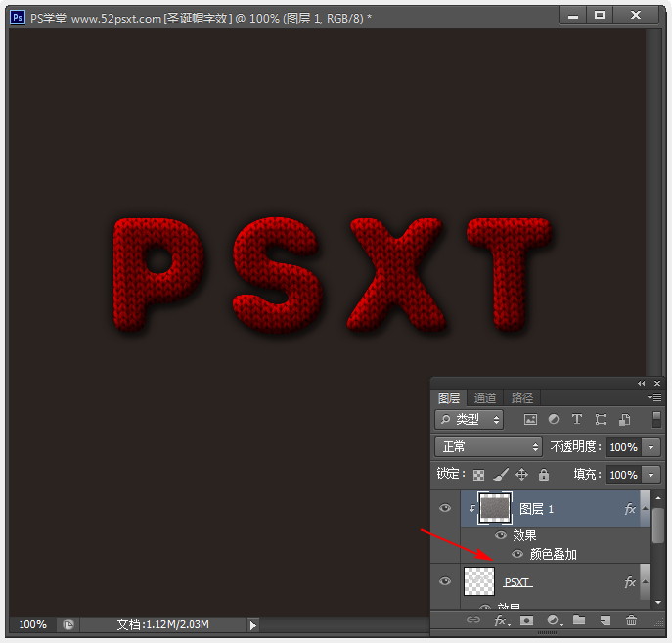Click the PSXT layer name
This screenshot has width=672, height=643.
pos(517,582)
